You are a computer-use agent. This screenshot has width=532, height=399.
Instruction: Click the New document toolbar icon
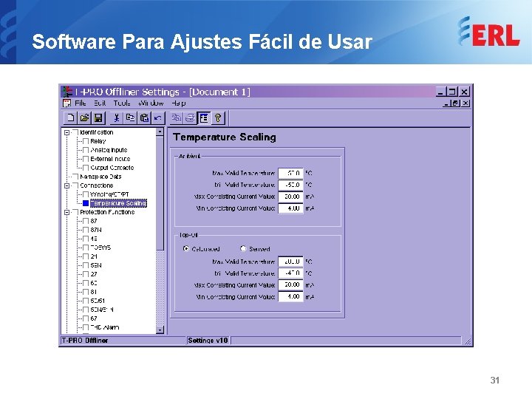71,117
